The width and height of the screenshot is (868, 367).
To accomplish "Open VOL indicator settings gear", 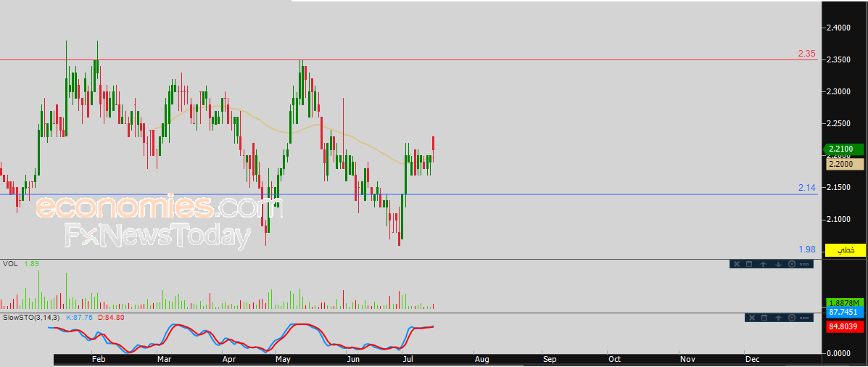I will [x=792, y=264].
